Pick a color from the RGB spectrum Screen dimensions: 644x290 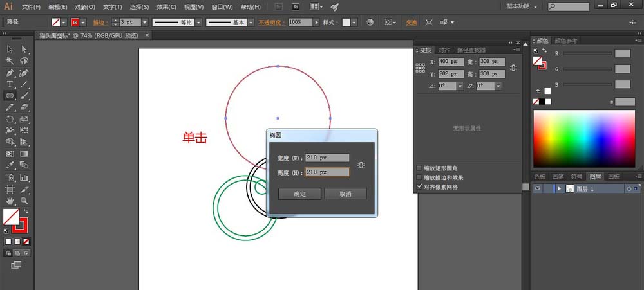pos(584,139)
